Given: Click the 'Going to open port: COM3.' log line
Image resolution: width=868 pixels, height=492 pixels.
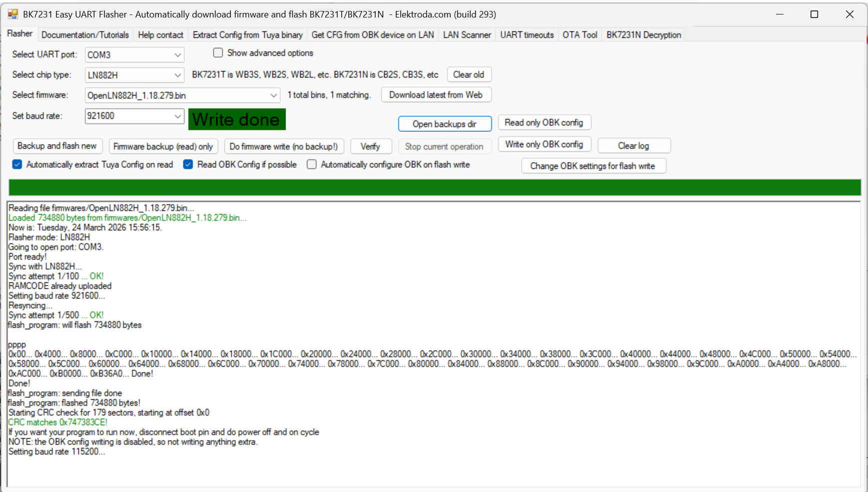Looking at the screenshot, I should point(56,247).
